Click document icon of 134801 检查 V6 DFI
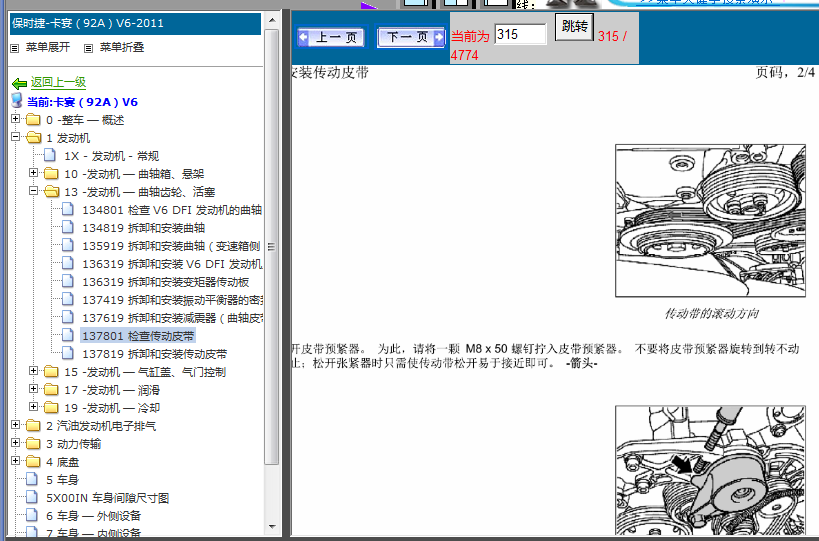The width and height of the screenshot is (819, 541). (x=68, y=209)
